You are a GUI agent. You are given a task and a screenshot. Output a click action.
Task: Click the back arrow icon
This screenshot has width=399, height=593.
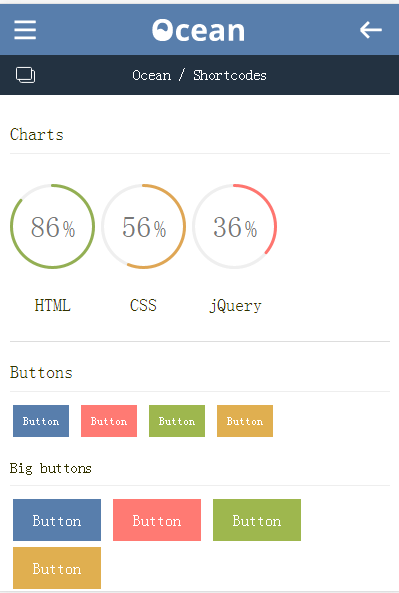pos(371,30)
